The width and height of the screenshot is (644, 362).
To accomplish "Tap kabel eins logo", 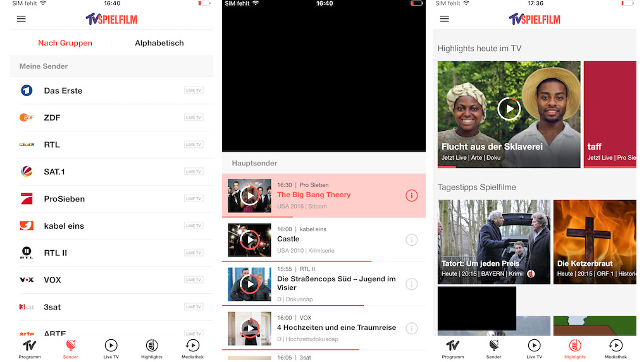I will click(27, 226).
